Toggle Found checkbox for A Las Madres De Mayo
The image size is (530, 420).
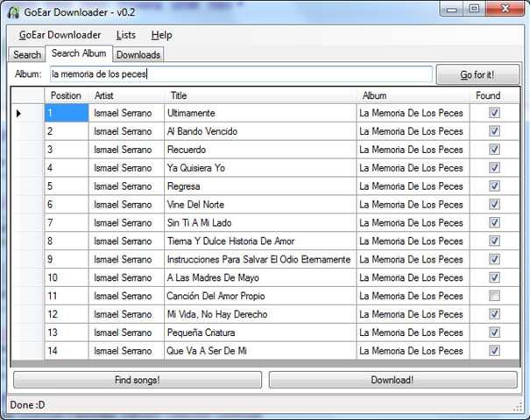tap(494, 277)
